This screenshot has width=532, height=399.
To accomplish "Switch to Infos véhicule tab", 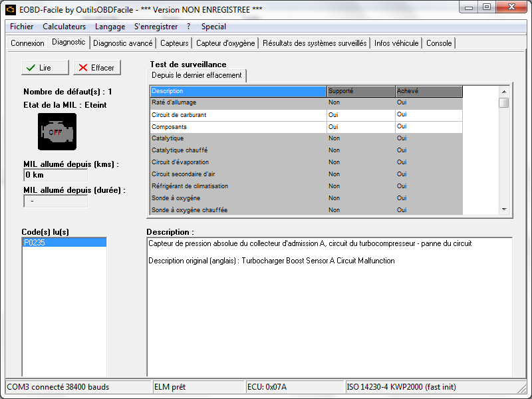I will (x=396, y=43).
